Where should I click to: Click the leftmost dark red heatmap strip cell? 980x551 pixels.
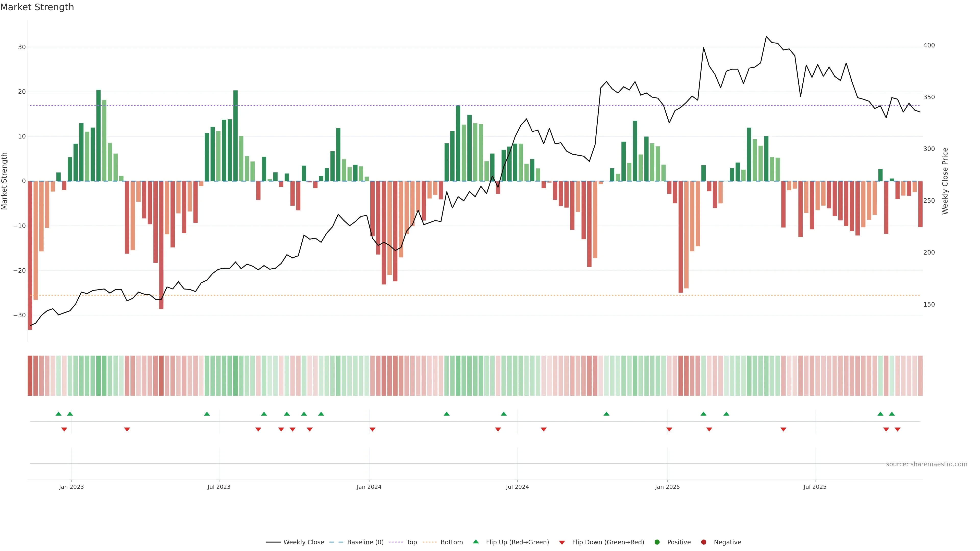click(30, 375)
